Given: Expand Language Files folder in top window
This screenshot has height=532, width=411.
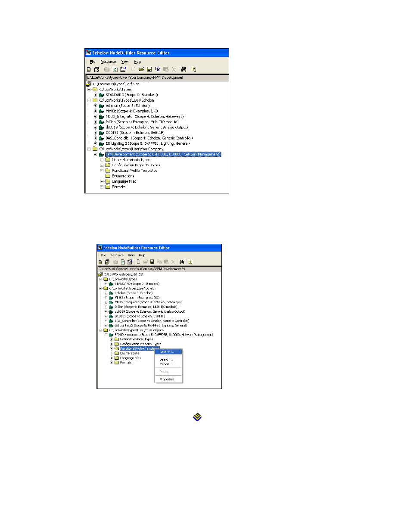Looking at the screenshot, I should (102, 181).
